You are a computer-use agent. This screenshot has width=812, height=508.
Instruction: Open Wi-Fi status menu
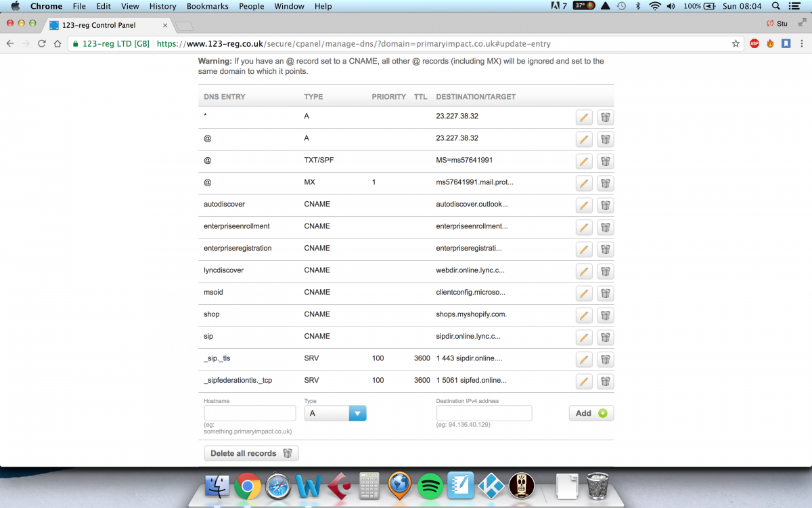click(x=654, y=6)
